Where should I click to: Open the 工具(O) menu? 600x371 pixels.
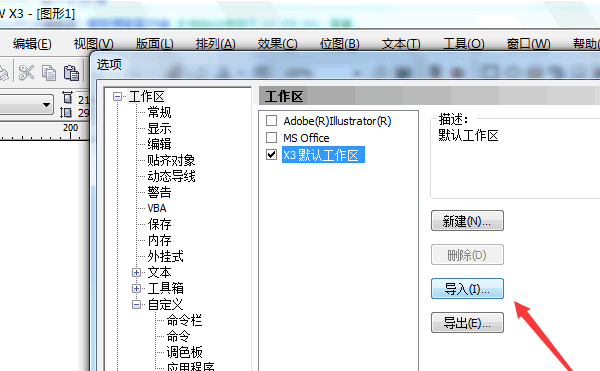pos(464,44)
